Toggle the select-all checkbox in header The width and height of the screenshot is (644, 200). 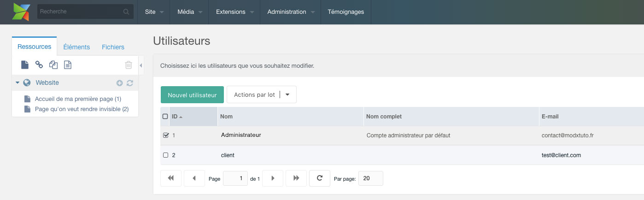tap(165, 117)
